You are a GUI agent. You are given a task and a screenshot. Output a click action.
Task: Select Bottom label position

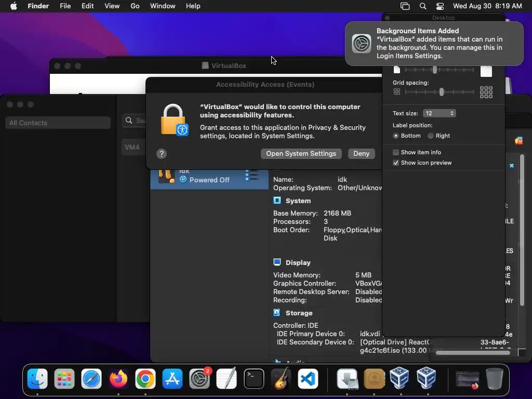click(395, 136)
